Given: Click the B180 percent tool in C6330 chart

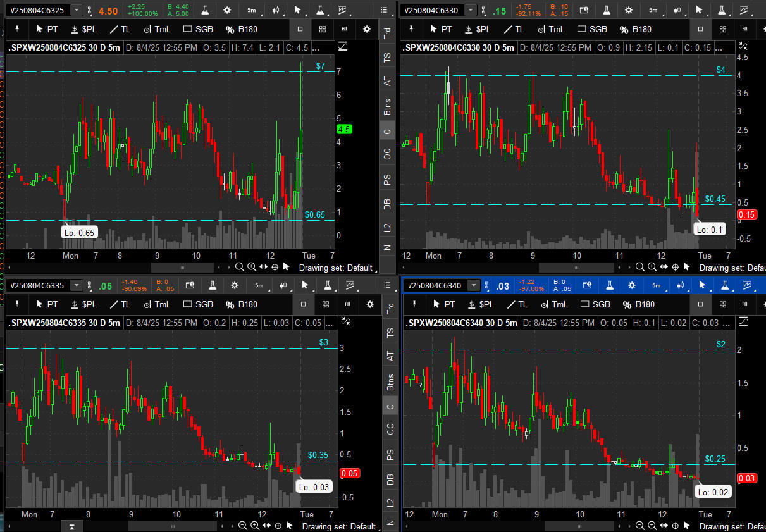Looking at the screenshot, I should click(636, 29).
